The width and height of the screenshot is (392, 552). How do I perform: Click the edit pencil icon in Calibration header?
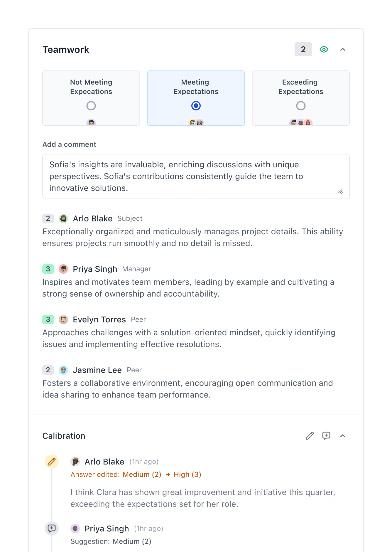click(x=310, y=436)
